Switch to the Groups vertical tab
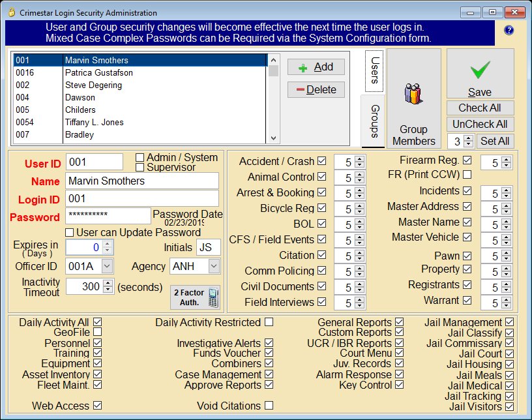Viewport: 532px width, 420px height. click(x=374, y=121)
